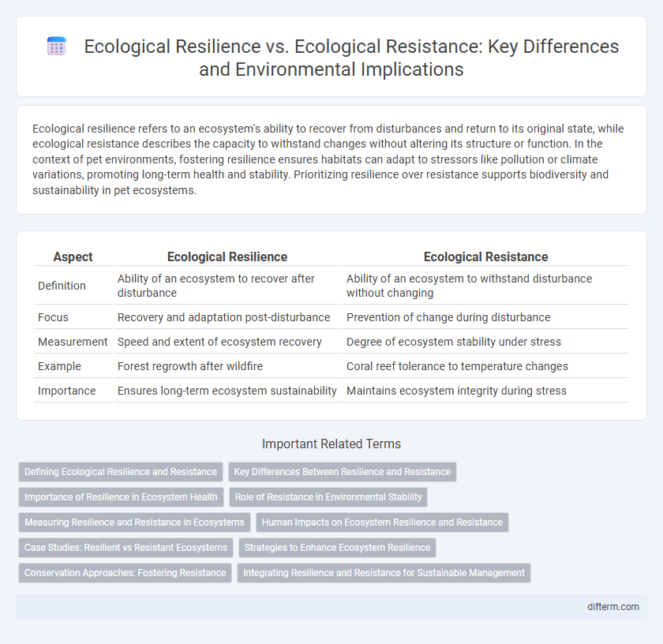This screenshot has width=663, height=644.
Task: Click the 'Important Related Terms' heading
Action: click(x=331, y=444)
